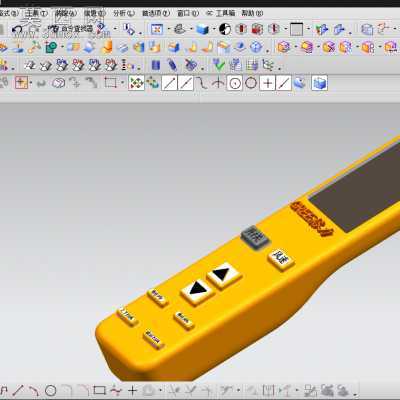400x400 pixels.
Task: Toggle the Enable Snap Points button
Action: pyautogui.click(x=136, y=83)
